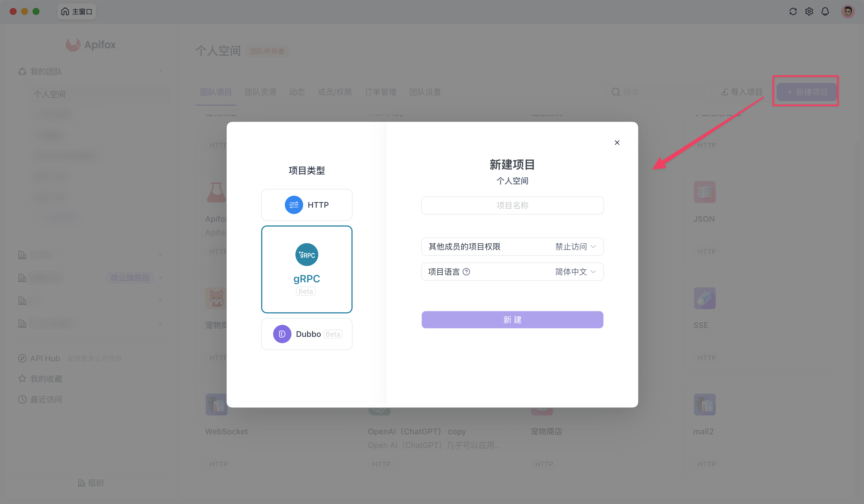Switch to the 团队资源 tab
Screen dimensions: 864x504
[260, 92]
